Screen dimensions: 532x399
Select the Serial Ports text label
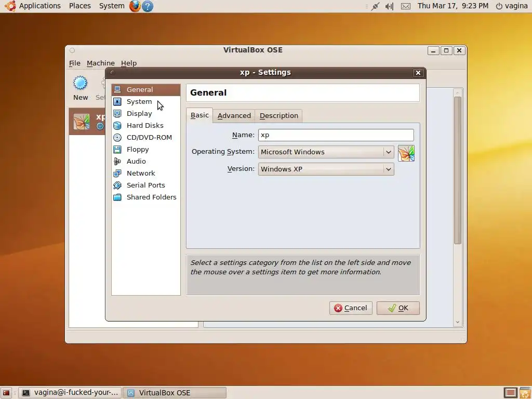tap(145, 185)
